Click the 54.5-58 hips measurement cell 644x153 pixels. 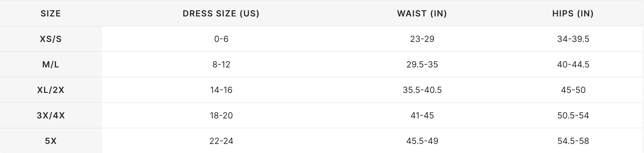point(573,141)
